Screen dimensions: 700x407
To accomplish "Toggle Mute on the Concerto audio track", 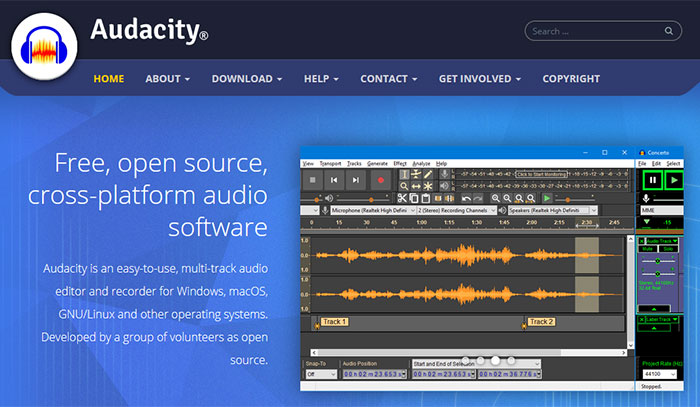I will (x=647, y=249).
